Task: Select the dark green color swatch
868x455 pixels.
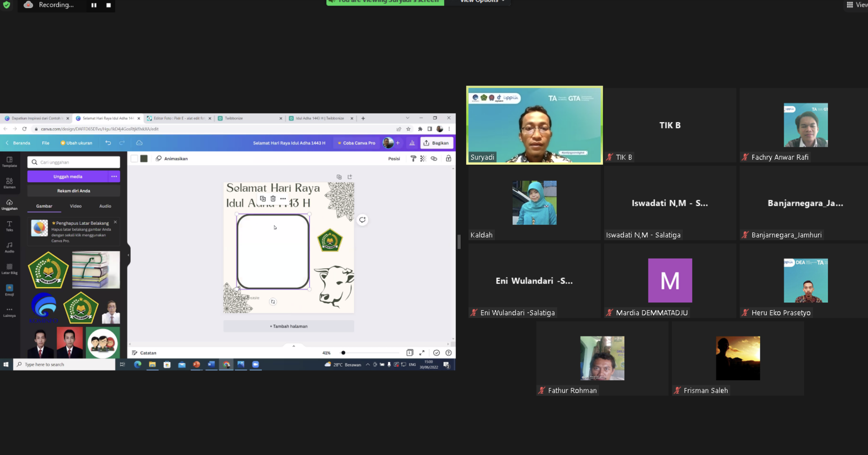Action: [x=144, y=159]
